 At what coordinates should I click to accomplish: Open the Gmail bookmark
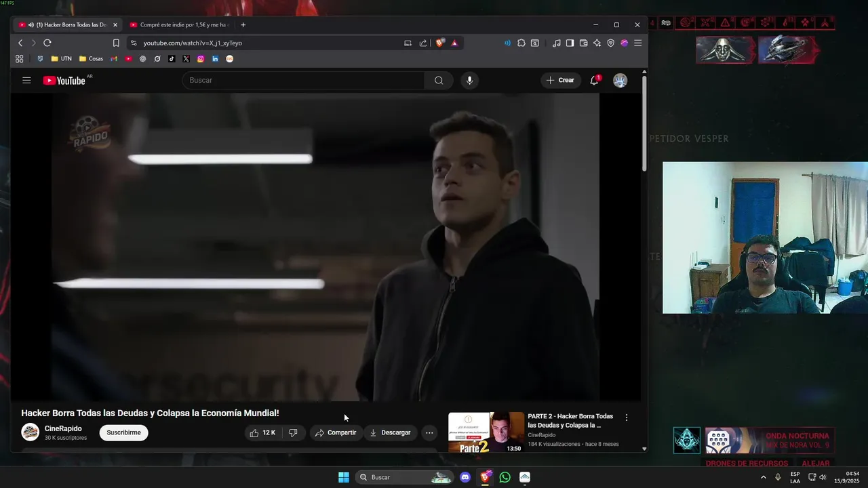[114, 59]
